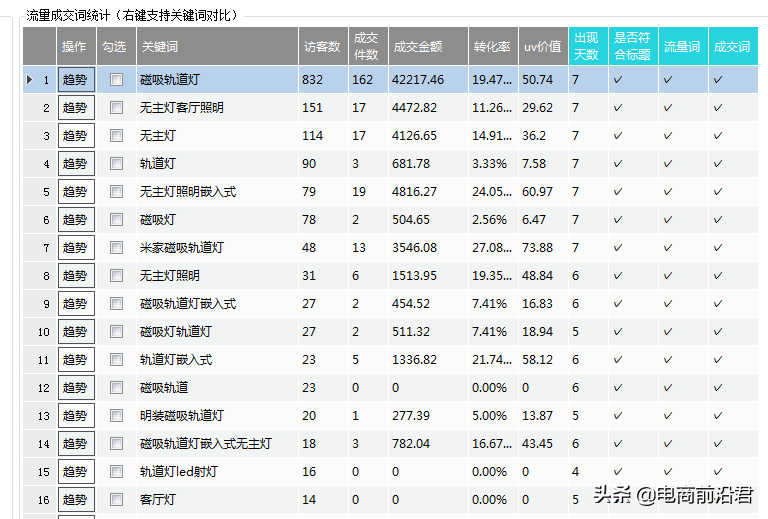Viewport: 768px width, 519px height.
Task: Click 勾选 column header
Action: [x=117, y=47]
